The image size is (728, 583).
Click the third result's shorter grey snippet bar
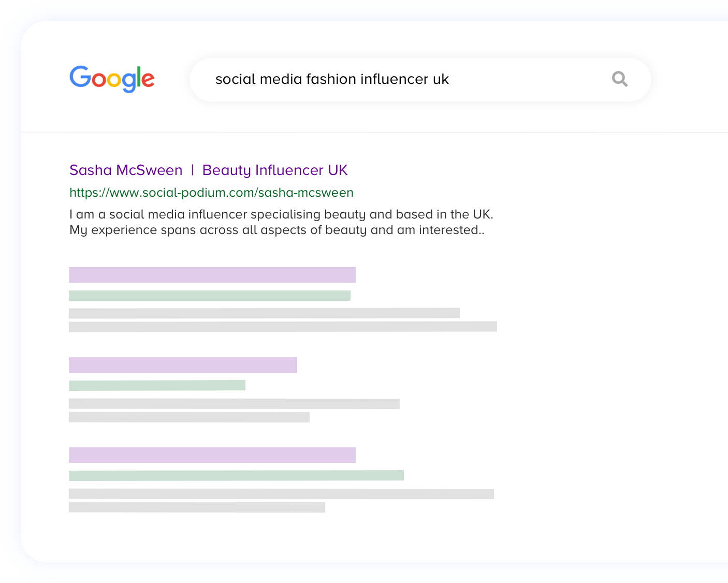(x=189, y=417)
